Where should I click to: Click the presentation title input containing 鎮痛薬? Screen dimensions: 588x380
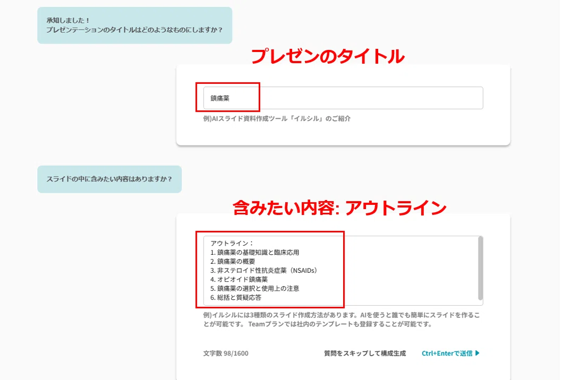[x=343, y=98]
